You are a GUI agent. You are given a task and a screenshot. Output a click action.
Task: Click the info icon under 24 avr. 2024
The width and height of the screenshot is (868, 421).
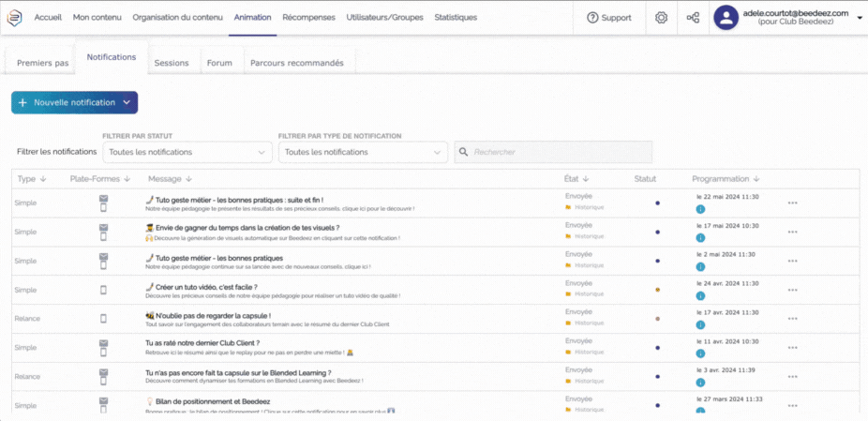coord(700,297)
